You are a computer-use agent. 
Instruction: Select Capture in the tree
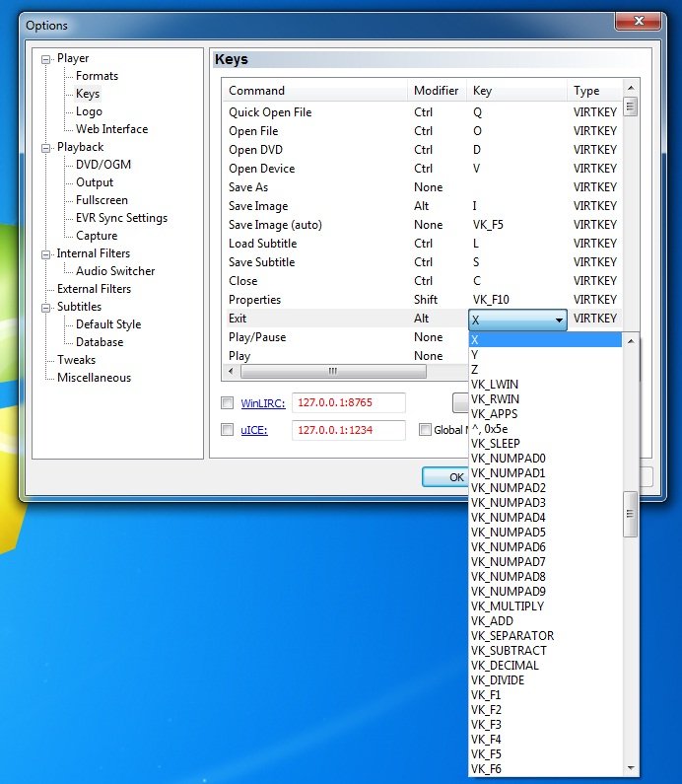coord(97,236)
